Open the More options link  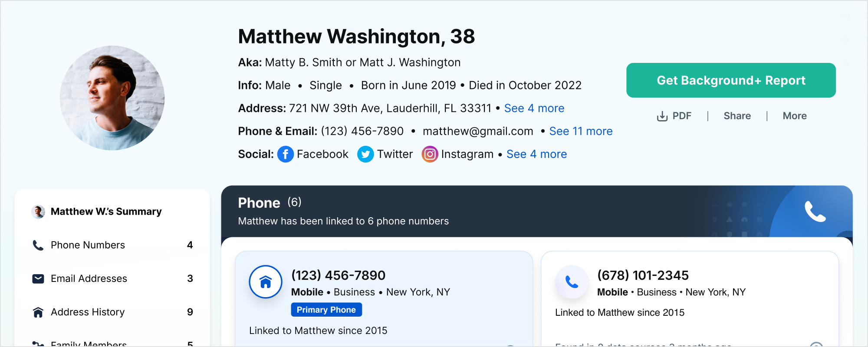pos(794,116)
